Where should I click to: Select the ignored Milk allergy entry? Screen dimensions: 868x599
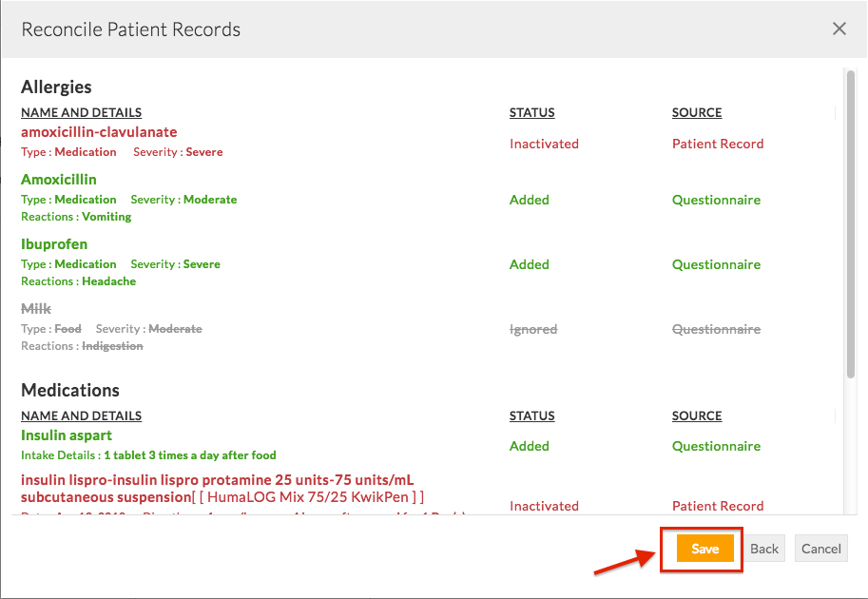(x=36, y=308)
